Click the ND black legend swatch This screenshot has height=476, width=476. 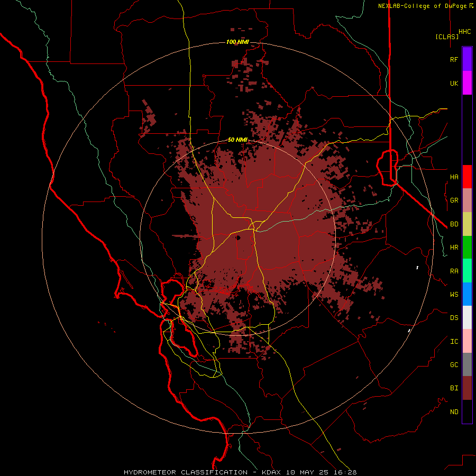(x=467, y=411)
